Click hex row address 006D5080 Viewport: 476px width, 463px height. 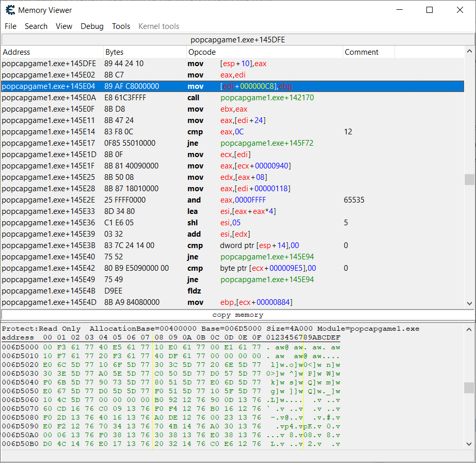20,418
